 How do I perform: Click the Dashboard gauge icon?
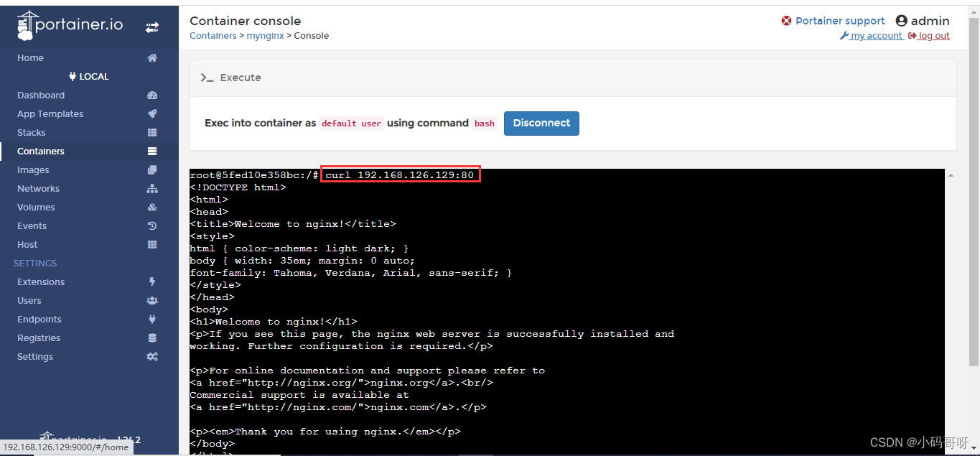(x=152, y=96)
